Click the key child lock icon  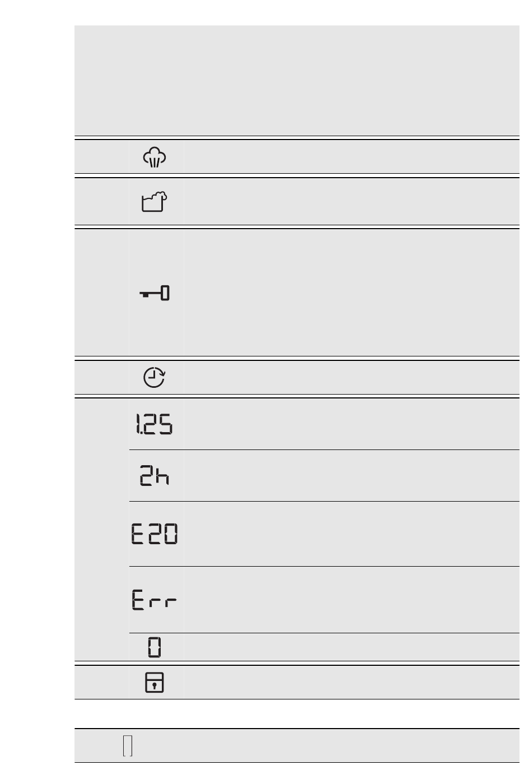tap(155, 293)
